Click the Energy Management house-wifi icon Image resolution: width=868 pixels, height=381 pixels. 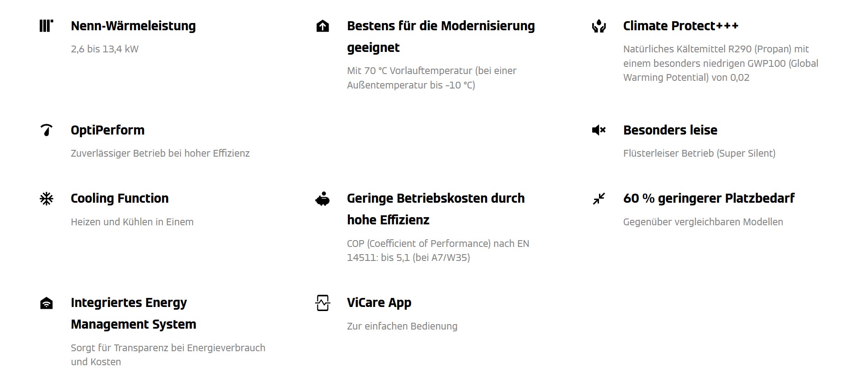pyautogui.click(x=46, y=303)
